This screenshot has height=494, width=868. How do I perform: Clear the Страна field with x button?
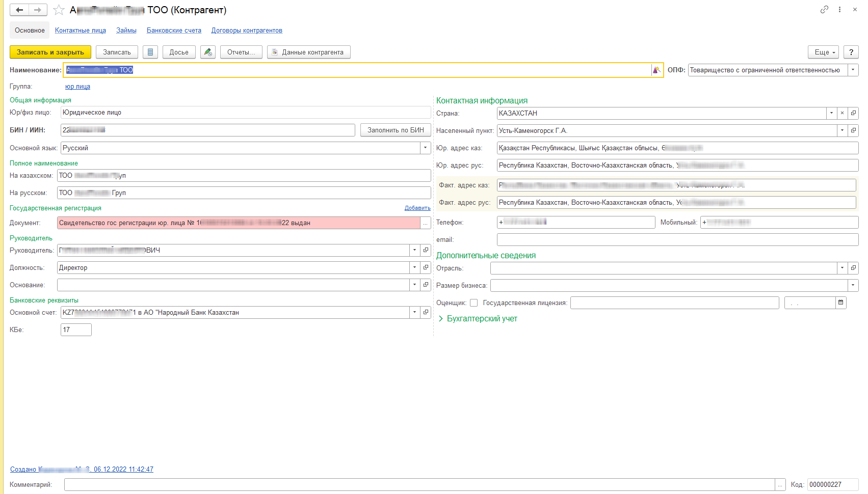[842, 113]
